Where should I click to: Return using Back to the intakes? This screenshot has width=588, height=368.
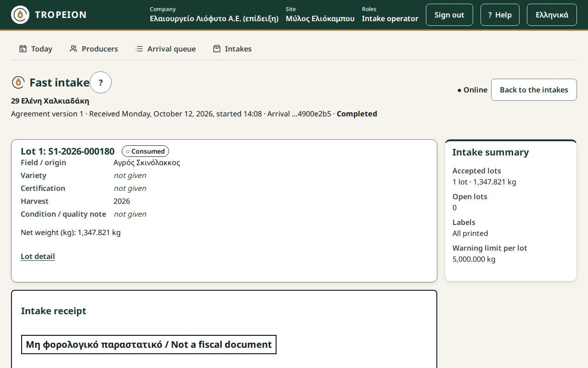(534, 90)
